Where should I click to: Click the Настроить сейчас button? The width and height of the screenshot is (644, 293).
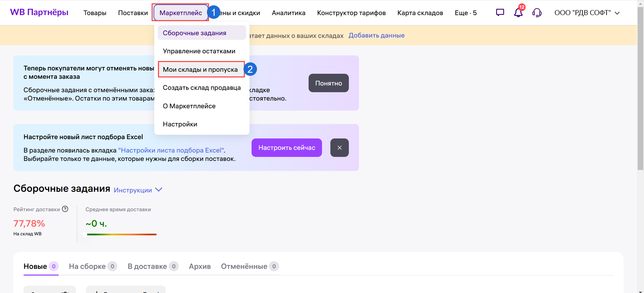pyautogui.click(x=287, y=148)
